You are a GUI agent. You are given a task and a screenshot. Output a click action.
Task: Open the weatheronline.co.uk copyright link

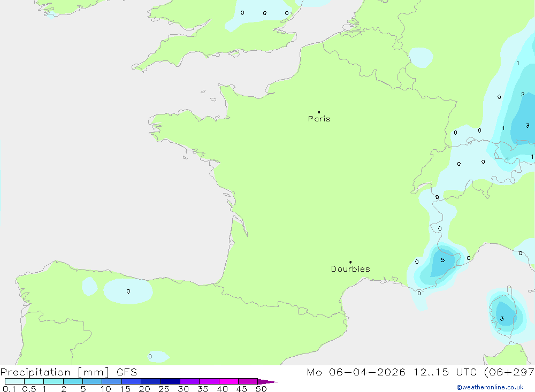point(490,387)
